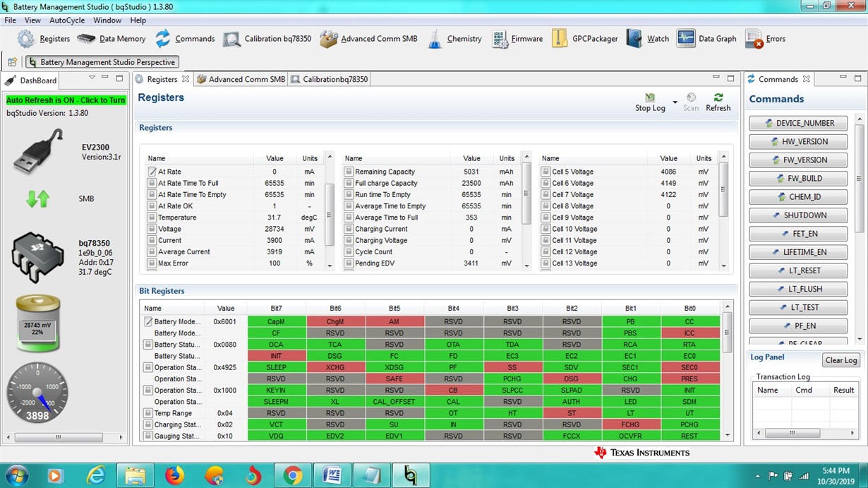Viewport: 868px width, 488px height.
Task: Toggle Auto Refresh in the DashBoard
Action: 66,100
